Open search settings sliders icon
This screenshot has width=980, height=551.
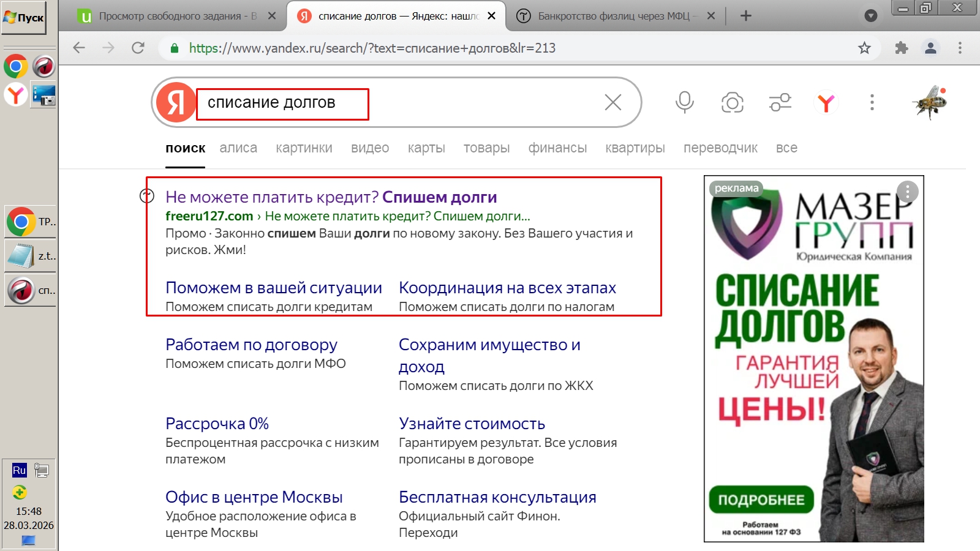pos(780,102)
